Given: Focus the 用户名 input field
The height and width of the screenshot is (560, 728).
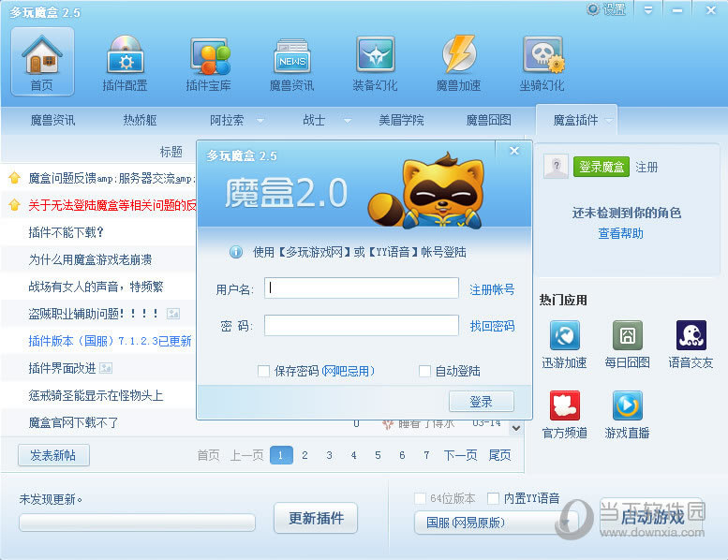Looking at the screenshot, I should (362, 288).
